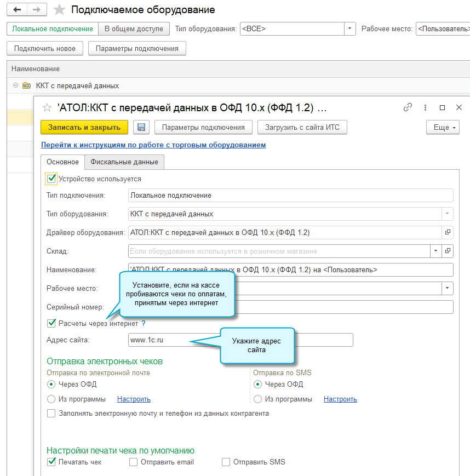Check the Отправить SMS option
Screen dimensions: 470x476
point(226,462)
